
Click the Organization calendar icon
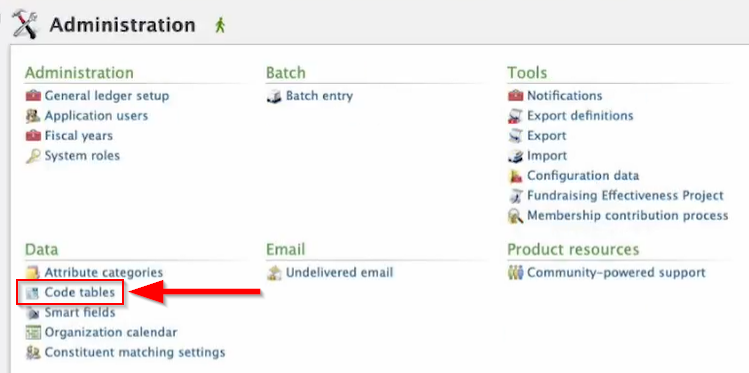coord(33,332)
